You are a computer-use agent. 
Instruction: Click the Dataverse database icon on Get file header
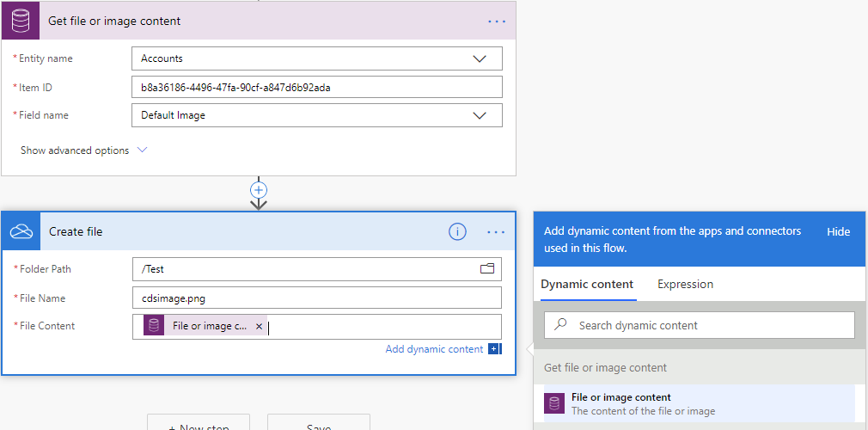click(20, 21)
